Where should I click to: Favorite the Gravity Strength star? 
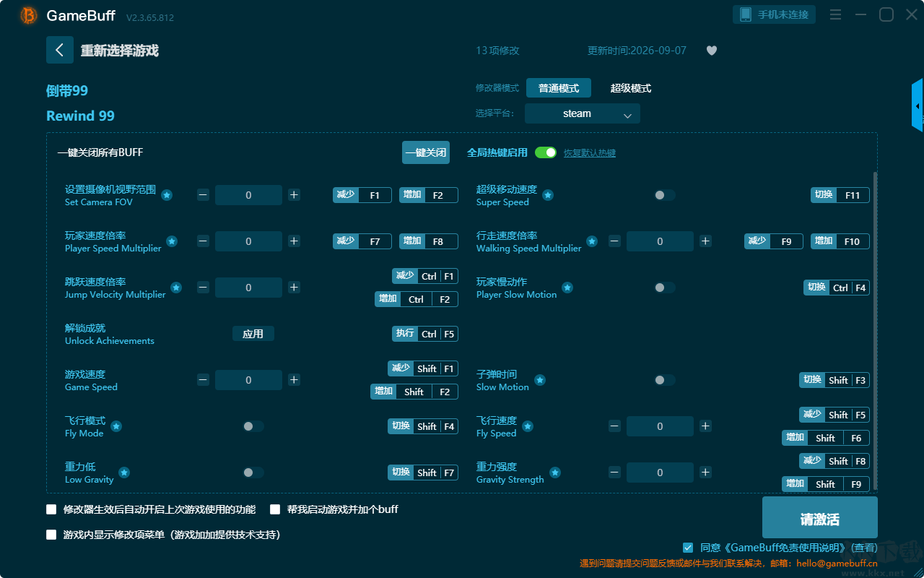[x=555, y=473]
